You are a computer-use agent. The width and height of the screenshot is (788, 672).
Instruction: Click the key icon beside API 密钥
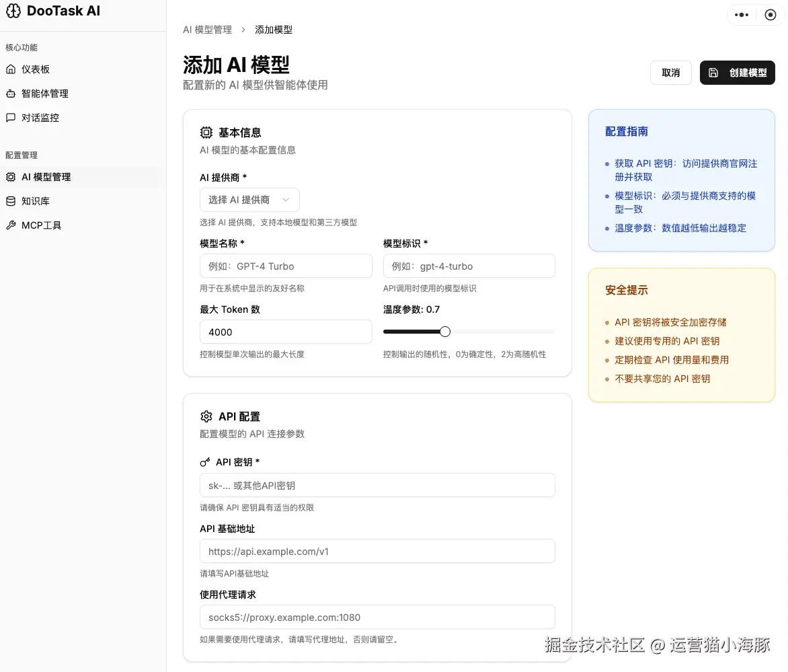click(204, 462)
